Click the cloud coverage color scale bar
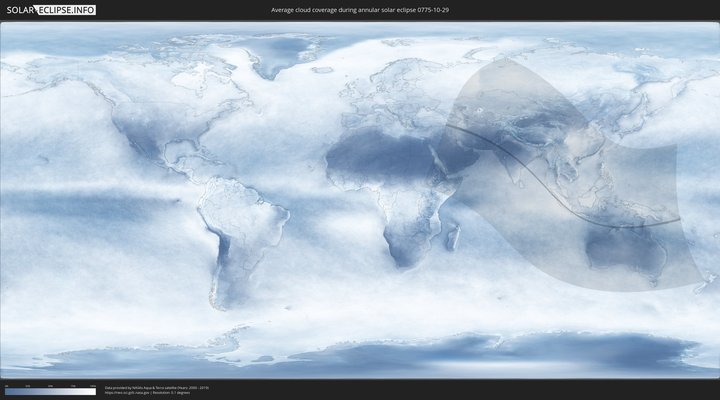 tap(51, 392)
